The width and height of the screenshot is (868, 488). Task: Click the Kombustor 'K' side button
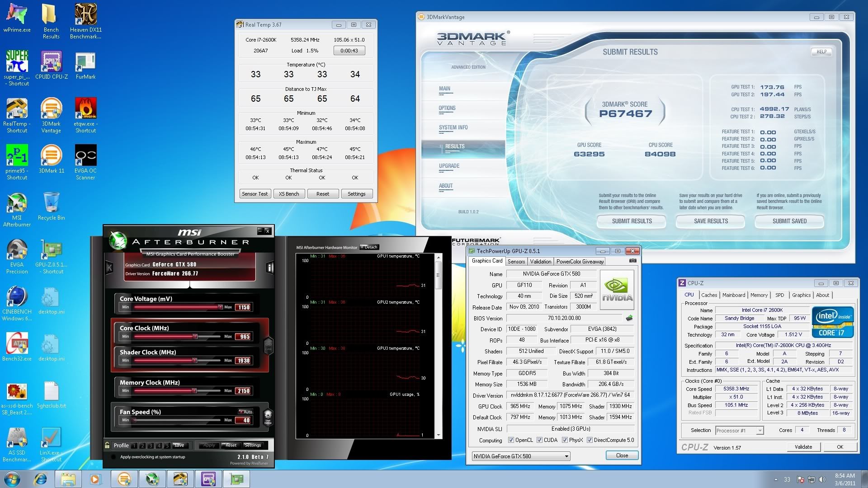tap(109, 268)
